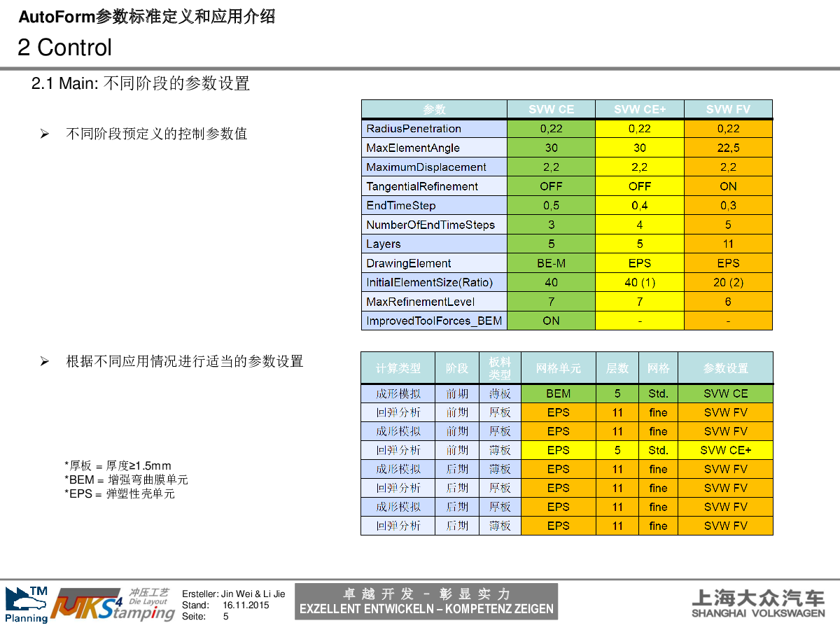Click the 'EXZELLENT ENTWICKELN – KOMPETENZ ZEIGEN' slogan banner

point(426,602)
